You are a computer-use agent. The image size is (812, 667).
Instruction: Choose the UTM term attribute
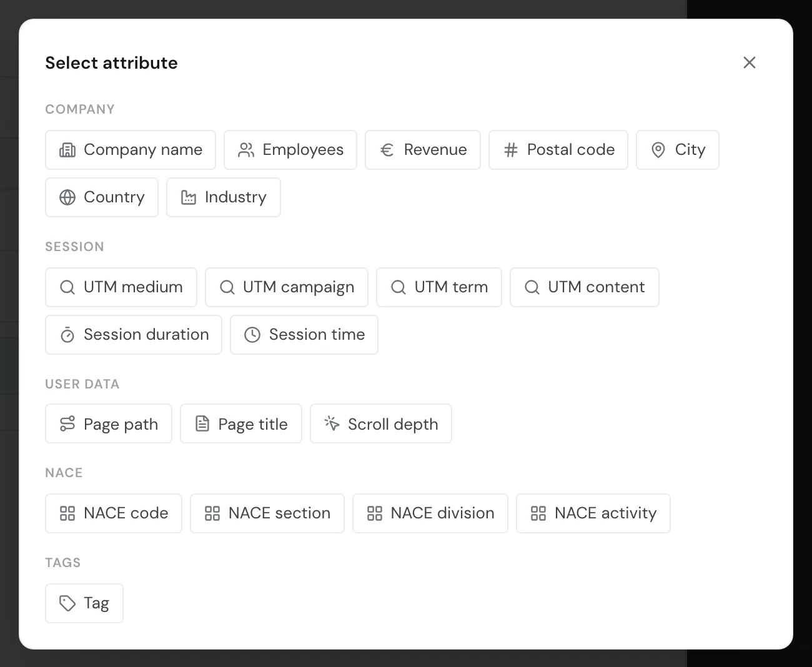(439, 287)
